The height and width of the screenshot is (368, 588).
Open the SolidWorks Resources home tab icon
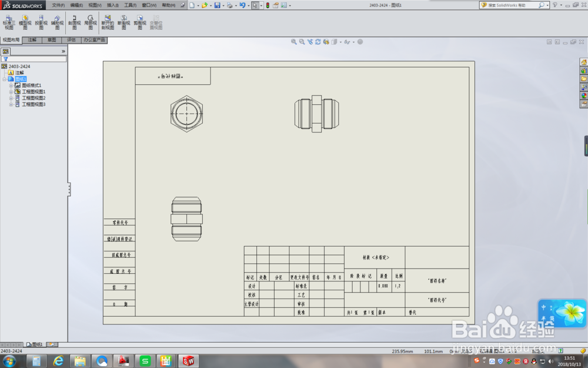pyautogui.click(x=584, y=62)
